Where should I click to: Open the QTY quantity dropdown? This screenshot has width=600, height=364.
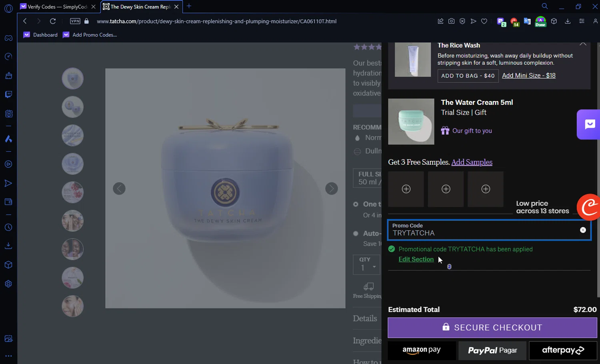click(367, 265)
